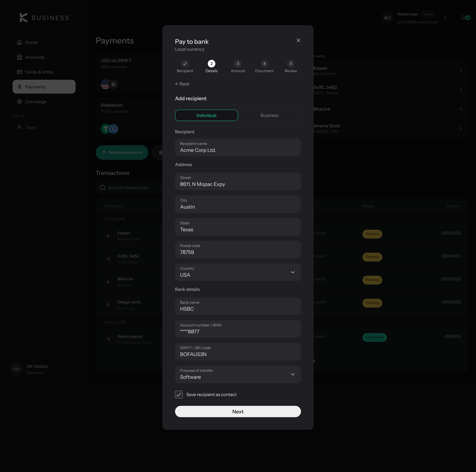Open Team in the sidebar

[x=44, y=128]
